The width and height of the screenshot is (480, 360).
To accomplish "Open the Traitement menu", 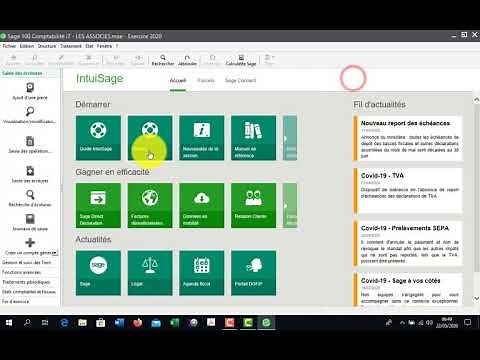I will coord(71,46).
